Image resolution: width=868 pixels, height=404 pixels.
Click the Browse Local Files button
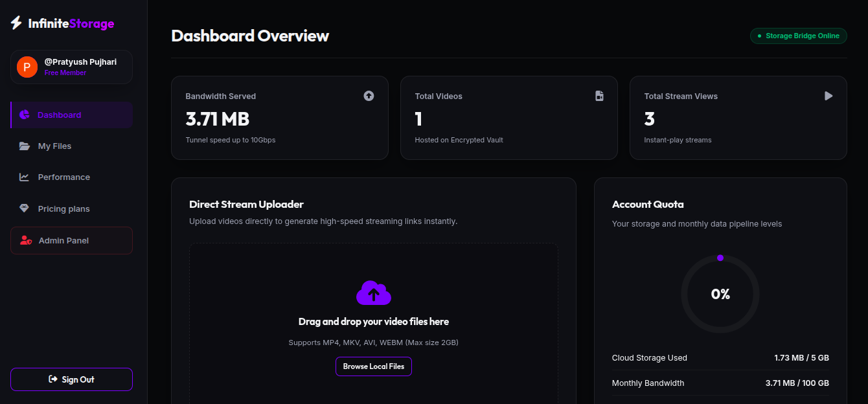pyautogui.click(x=374, y=366)
